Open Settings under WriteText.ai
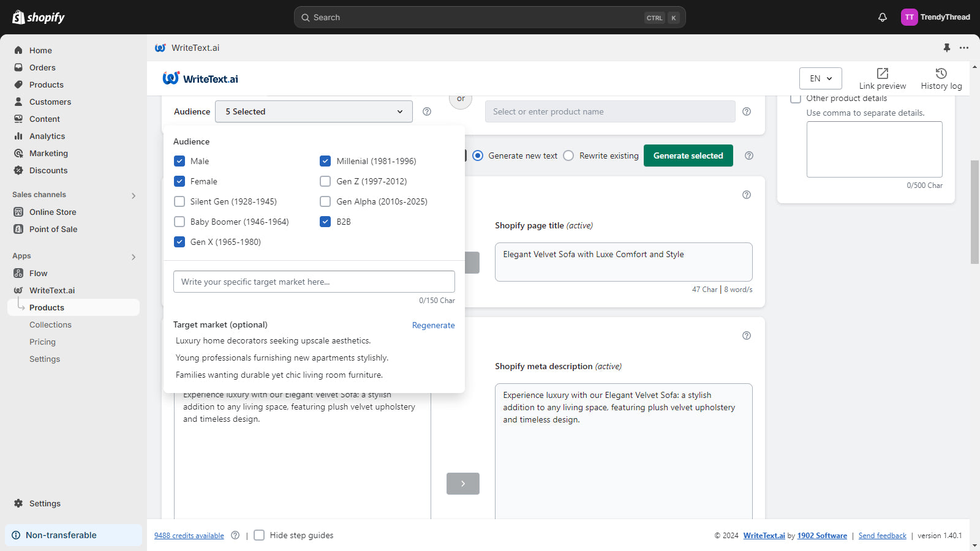The width and height of the screenshot is (980, 551). pyautogui.click(x=45, y=359)
